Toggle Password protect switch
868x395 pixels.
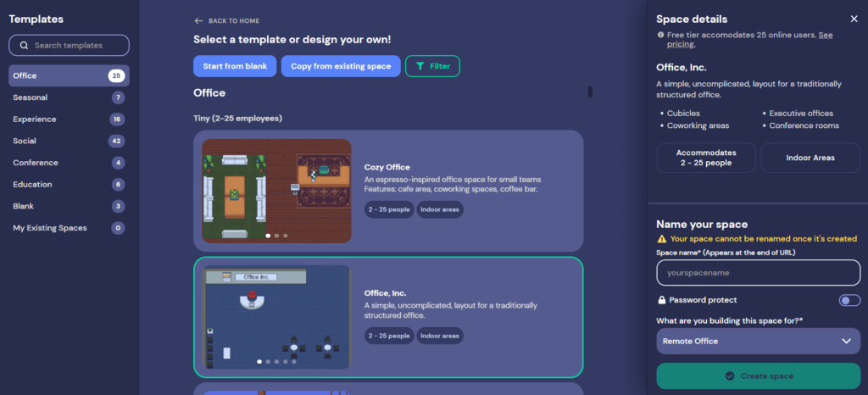(849, 300)
